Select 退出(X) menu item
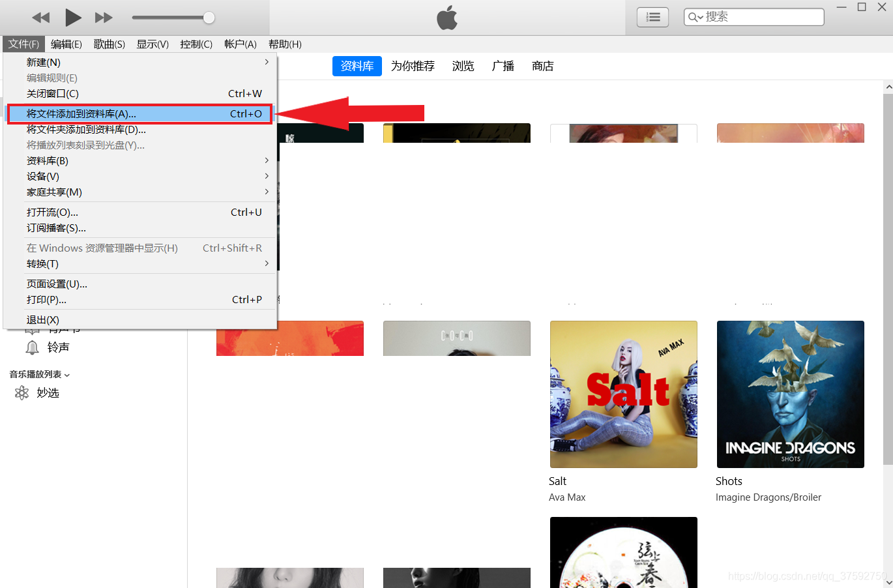 click(140, 319)
